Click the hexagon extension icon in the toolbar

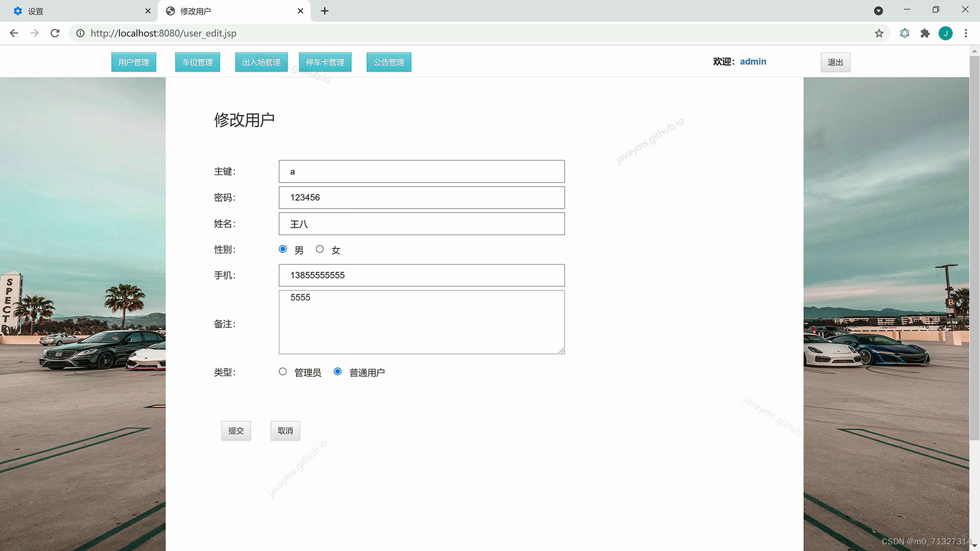(x=904, y=33)
